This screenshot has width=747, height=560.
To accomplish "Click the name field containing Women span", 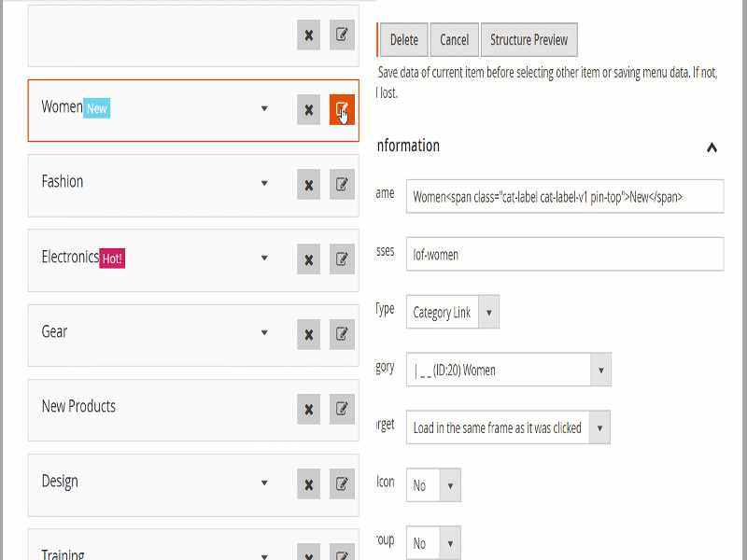I will pyautogui.click(x=564, y=196).
